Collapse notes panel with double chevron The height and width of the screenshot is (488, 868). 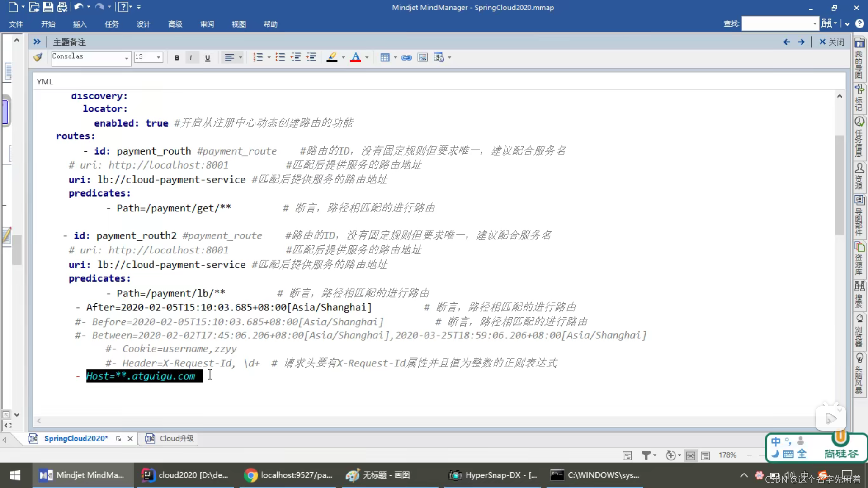pyautogui.click(x=37, y=42)
